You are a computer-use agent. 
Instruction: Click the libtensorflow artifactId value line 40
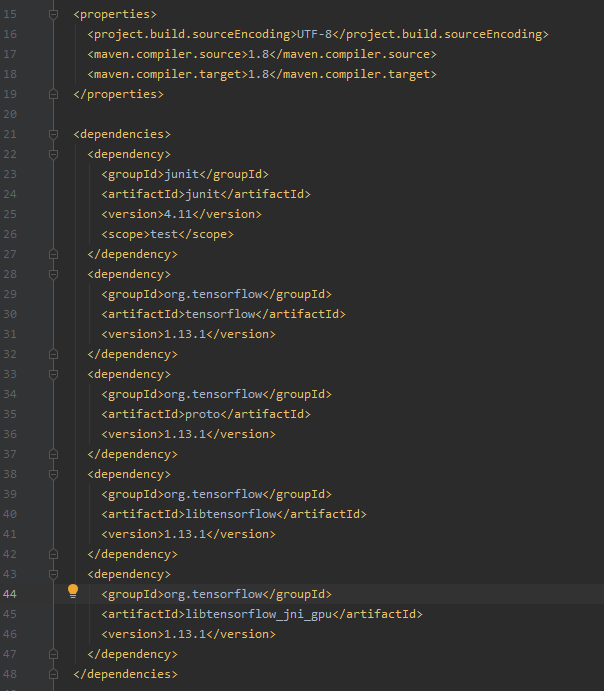click(231, 514)
